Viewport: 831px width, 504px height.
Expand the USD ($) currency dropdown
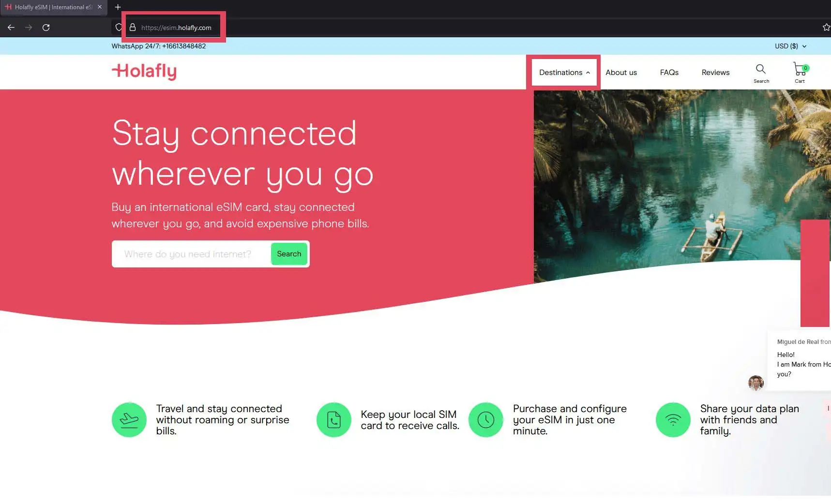[790, 46]
